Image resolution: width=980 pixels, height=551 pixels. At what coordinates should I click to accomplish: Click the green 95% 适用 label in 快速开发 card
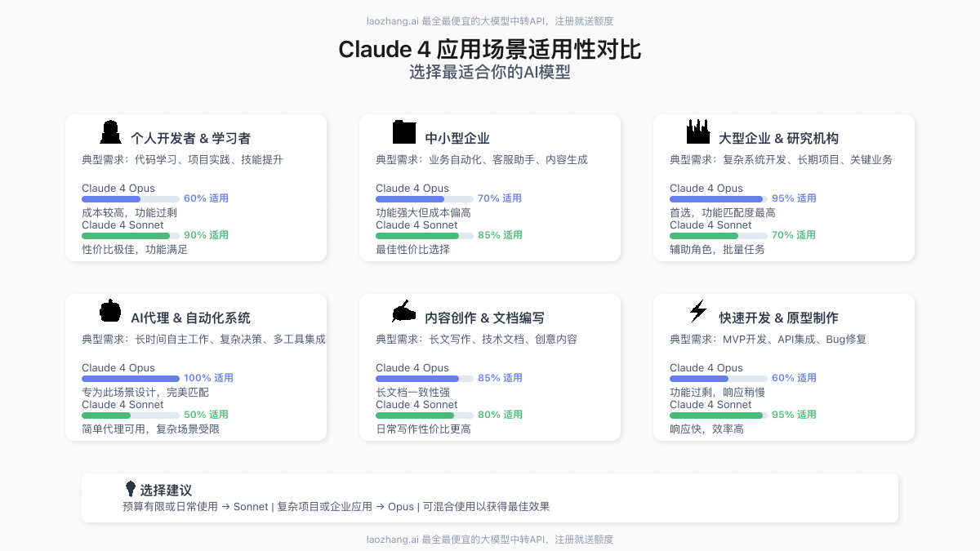pyautogui.click(x=794, y=415)
